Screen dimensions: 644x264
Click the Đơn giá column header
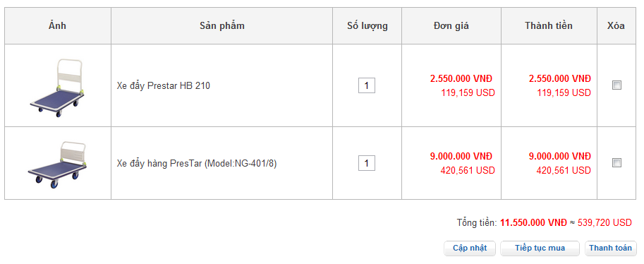[x=451, y=26]
